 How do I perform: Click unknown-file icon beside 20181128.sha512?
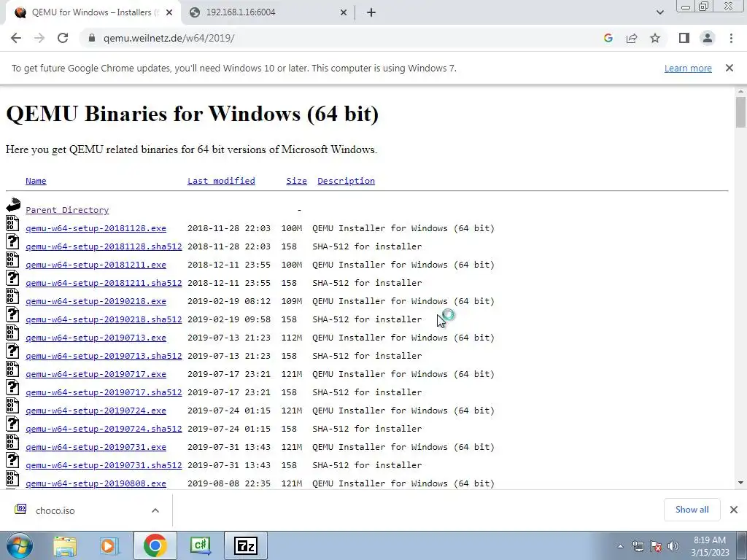[x=12, y=241]
